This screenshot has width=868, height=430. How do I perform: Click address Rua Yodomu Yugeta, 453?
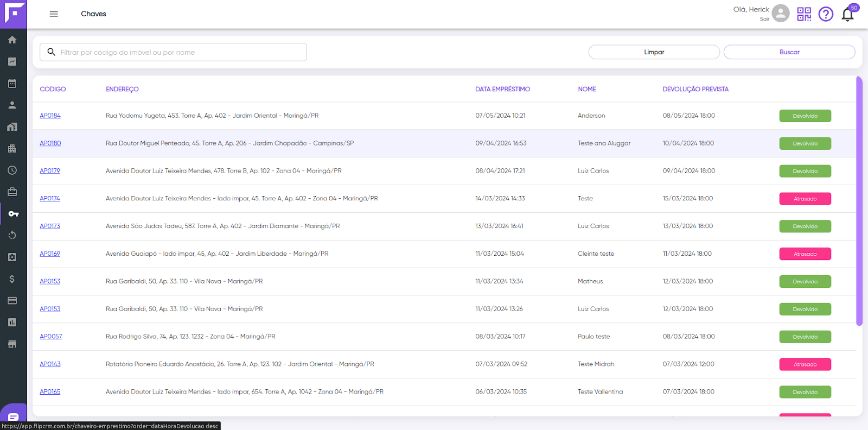[x=212, y=116]
